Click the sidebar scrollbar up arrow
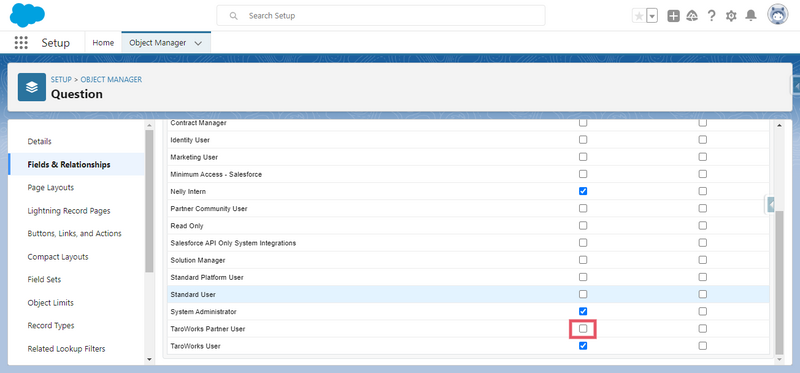Screen dimensions: 800x373 click(x=149, y=126)
